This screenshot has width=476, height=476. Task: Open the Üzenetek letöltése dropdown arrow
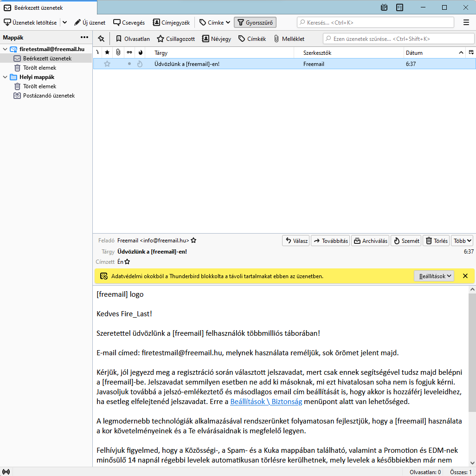(64, 22)
